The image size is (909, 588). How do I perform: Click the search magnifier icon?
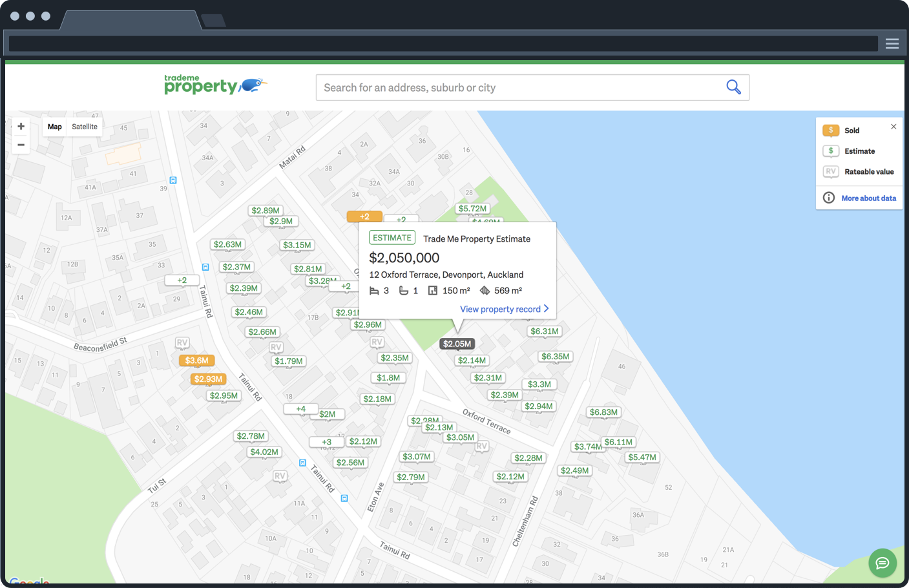(x=733, y=87)
